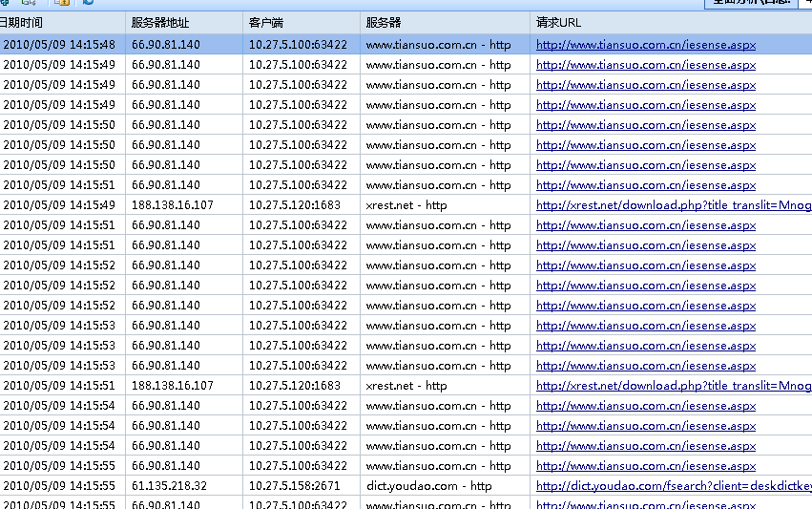The image size is (812, 509).
Task: Open the iesense.aspx link in the 14:15:48 row
Action: click(x=646, y=45)
